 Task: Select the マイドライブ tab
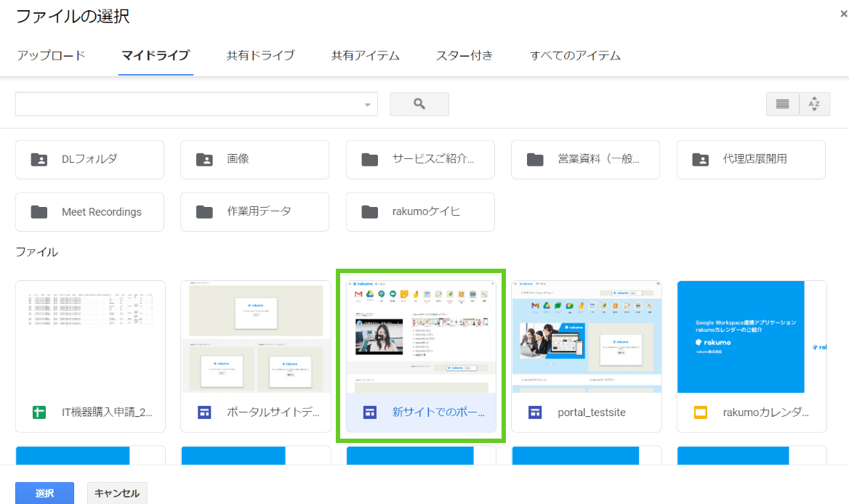point(156,56)
